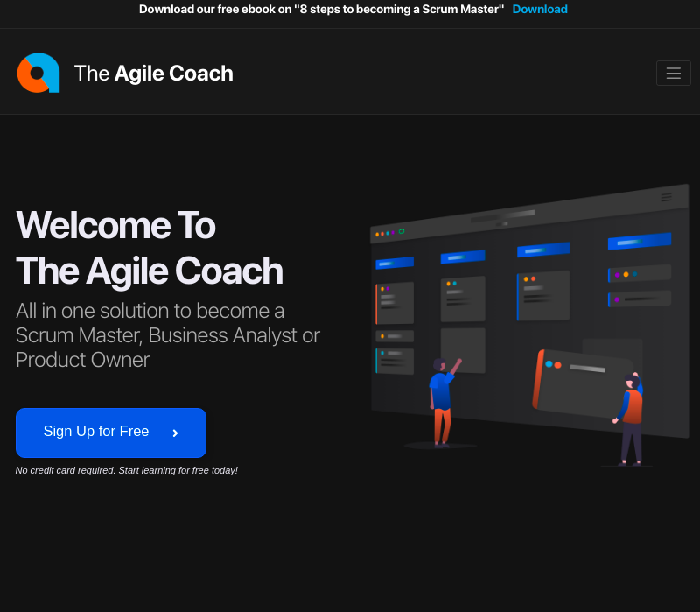
Task: Click the empty gray card in second column
Action: coord(463,349)
